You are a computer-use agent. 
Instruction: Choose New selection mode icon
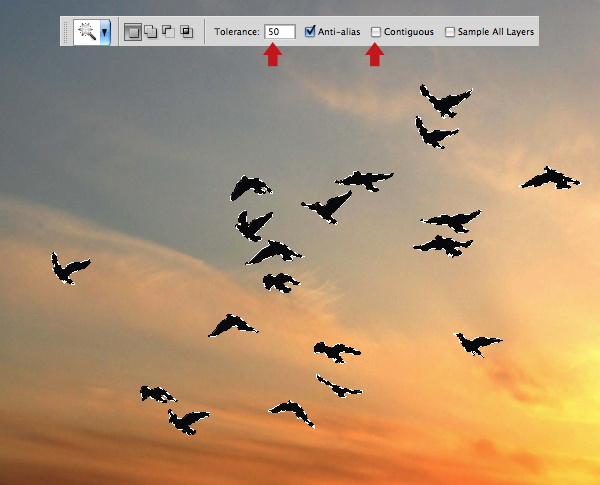click(133, 32)
